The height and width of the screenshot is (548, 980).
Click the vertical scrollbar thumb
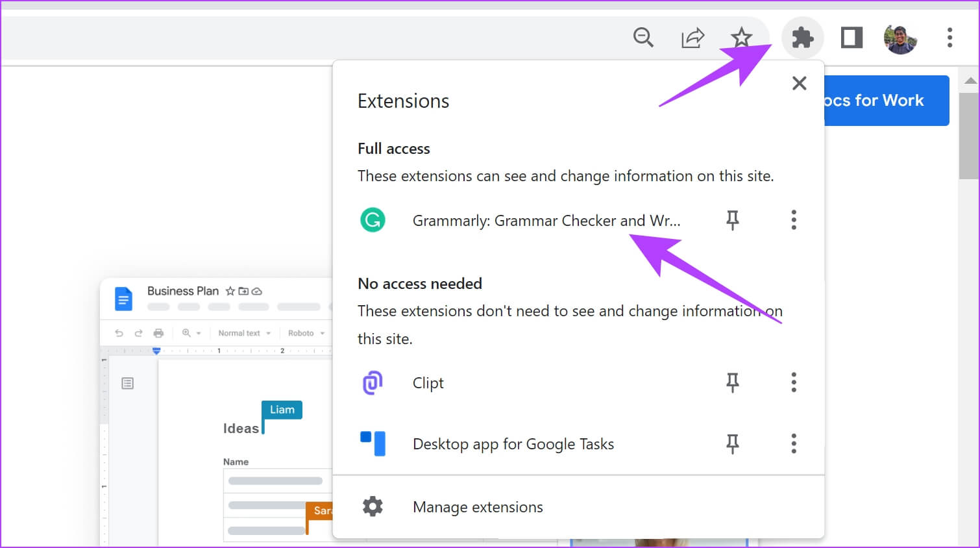click(x=970, y=136)
